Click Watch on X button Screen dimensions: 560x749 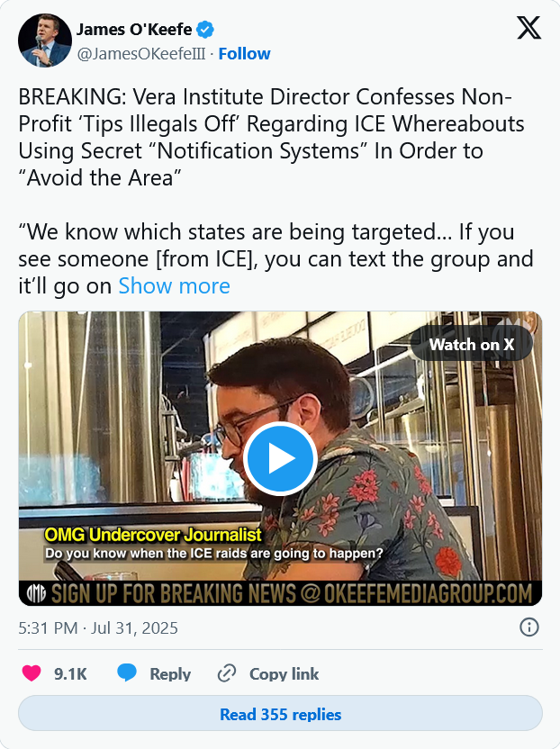pos(471,344)
